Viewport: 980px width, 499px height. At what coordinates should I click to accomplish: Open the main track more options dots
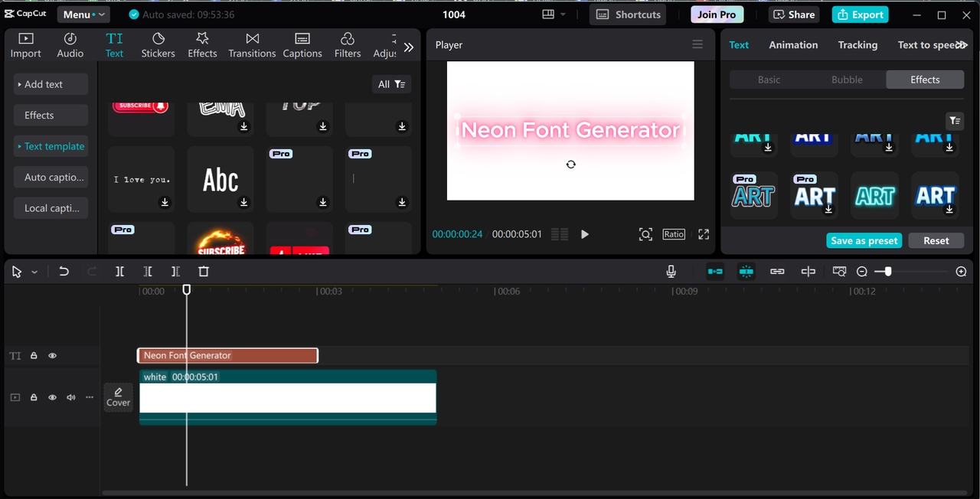click(x=90, y=397)
